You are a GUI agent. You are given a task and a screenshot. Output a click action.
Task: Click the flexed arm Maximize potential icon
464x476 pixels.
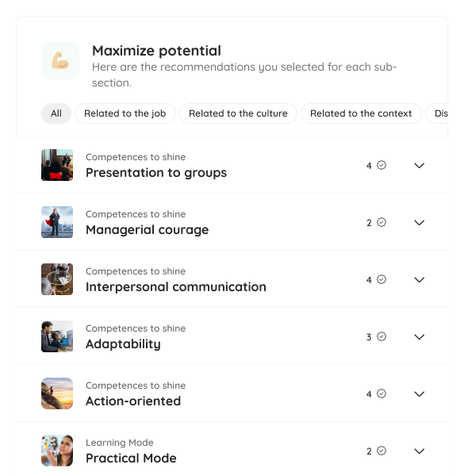(x=60, y=60)
